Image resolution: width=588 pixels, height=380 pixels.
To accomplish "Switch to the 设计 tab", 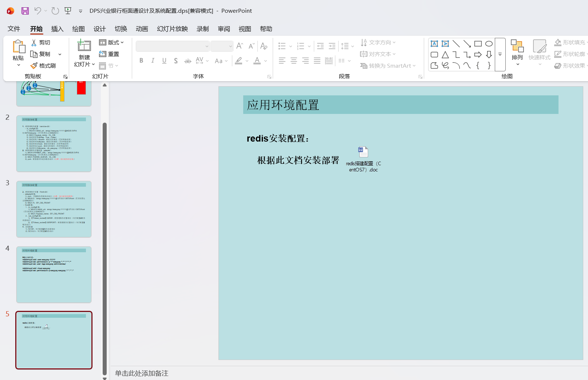I will click(x=99, y=29).
